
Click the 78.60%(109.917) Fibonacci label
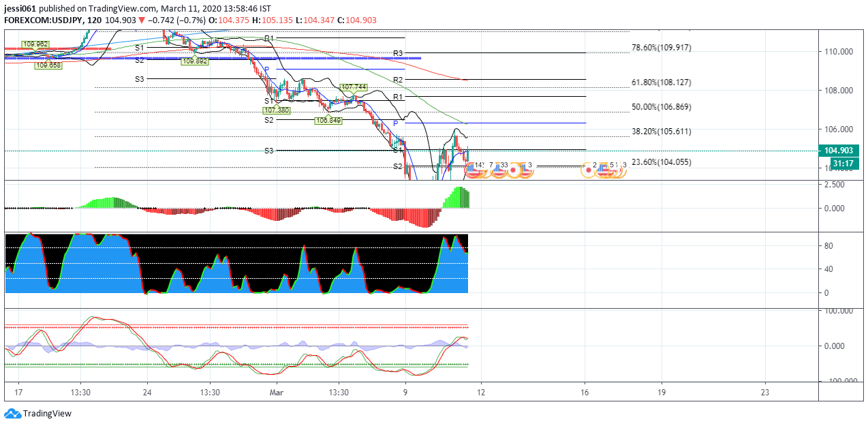661,48
